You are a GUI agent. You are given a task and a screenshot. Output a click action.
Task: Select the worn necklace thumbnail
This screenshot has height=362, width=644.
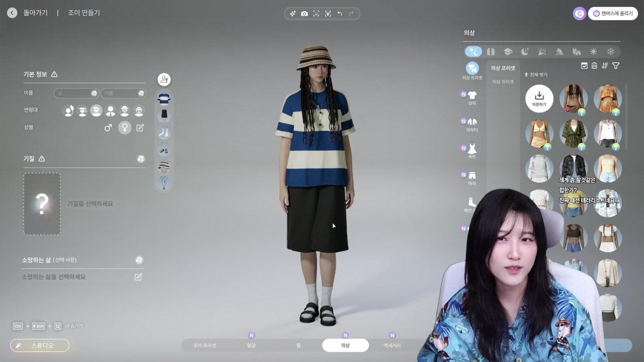pyautogui.click(x=164, y=182)
